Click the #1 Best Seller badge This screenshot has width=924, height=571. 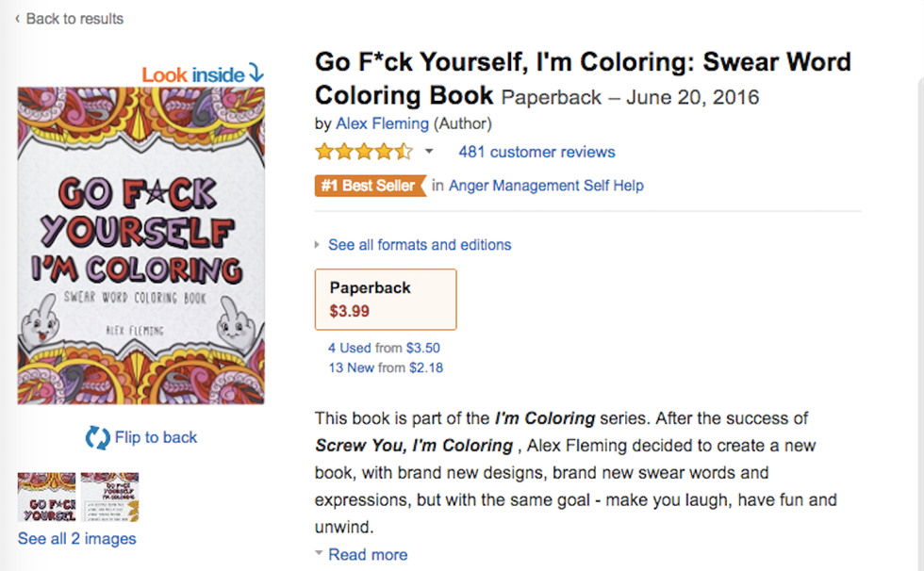point(371,186)
